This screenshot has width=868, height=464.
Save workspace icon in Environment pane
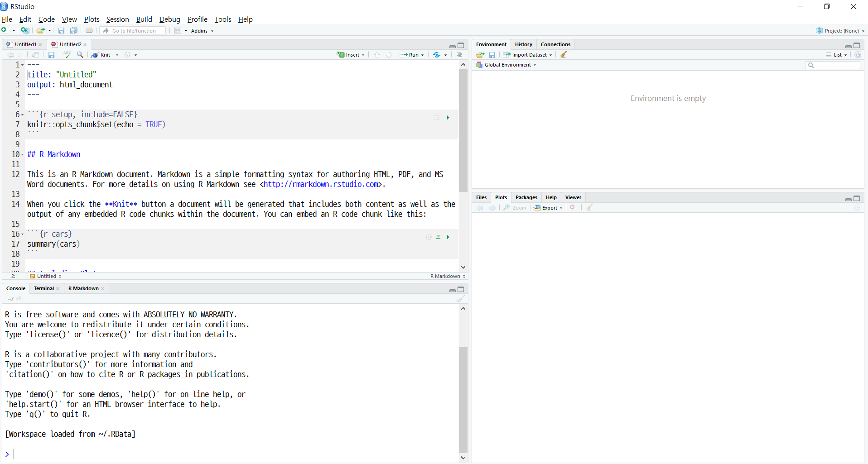click(x=492, y=55)
